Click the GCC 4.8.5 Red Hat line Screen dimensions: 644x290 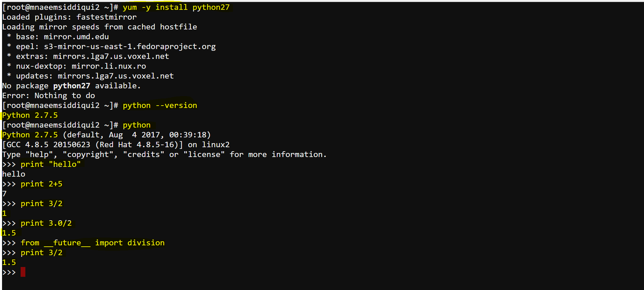116,144
